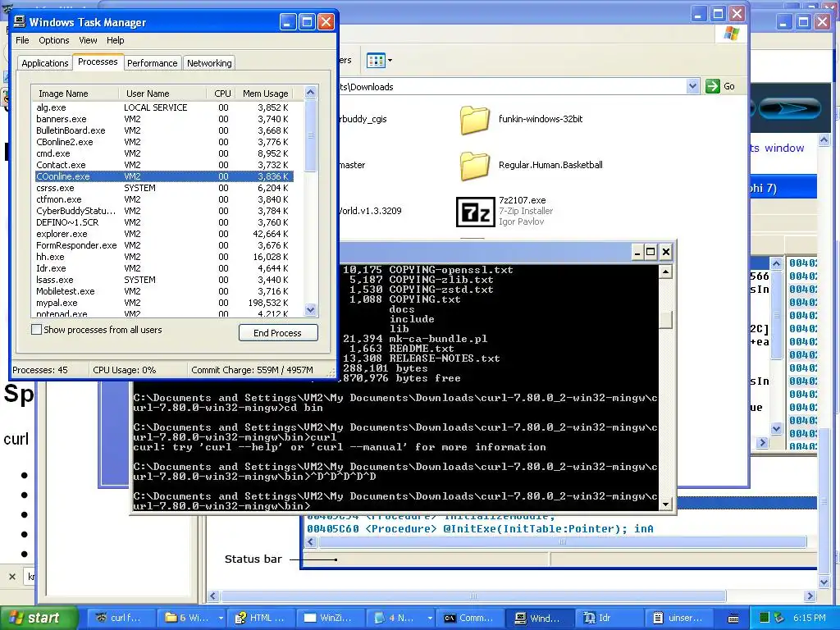This screenshot has width=840, height=630.
Task: Switch to the Performance tab
Action: (x=152, y=63)
